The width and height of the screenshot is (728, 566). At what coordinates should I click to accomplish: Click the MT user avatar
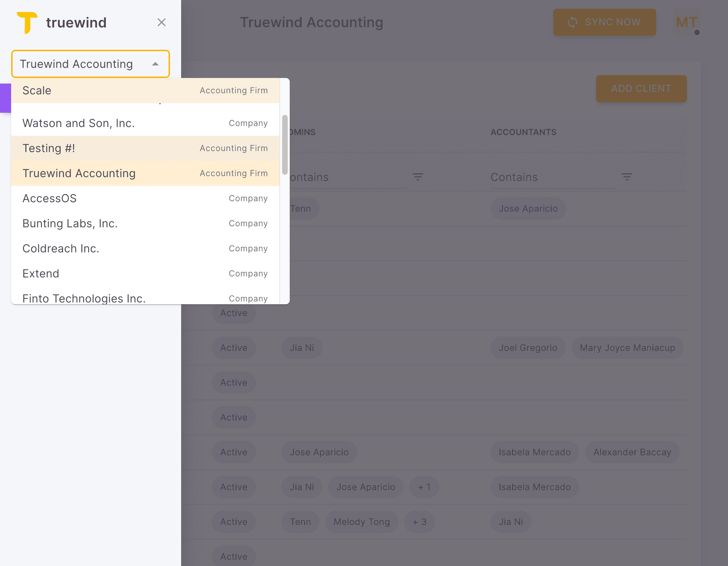click(686, 22)
